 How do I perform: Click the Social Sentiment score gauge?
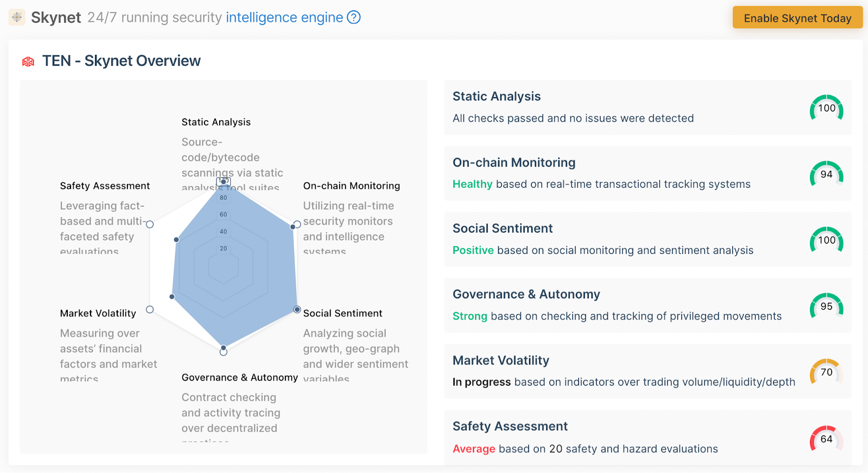coord(826,240)
